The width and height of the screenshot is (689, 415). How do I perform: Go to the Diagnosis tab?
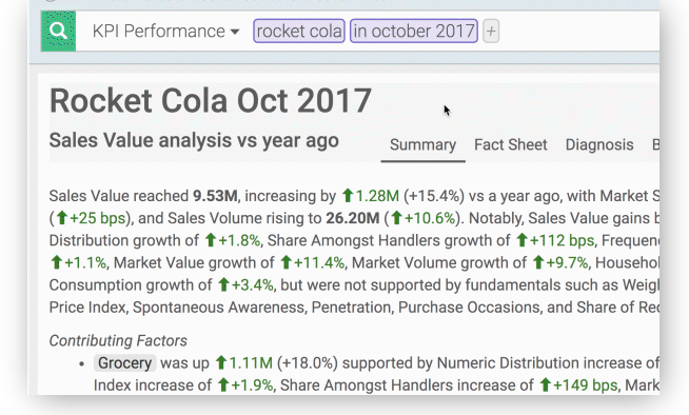[599, 145]
